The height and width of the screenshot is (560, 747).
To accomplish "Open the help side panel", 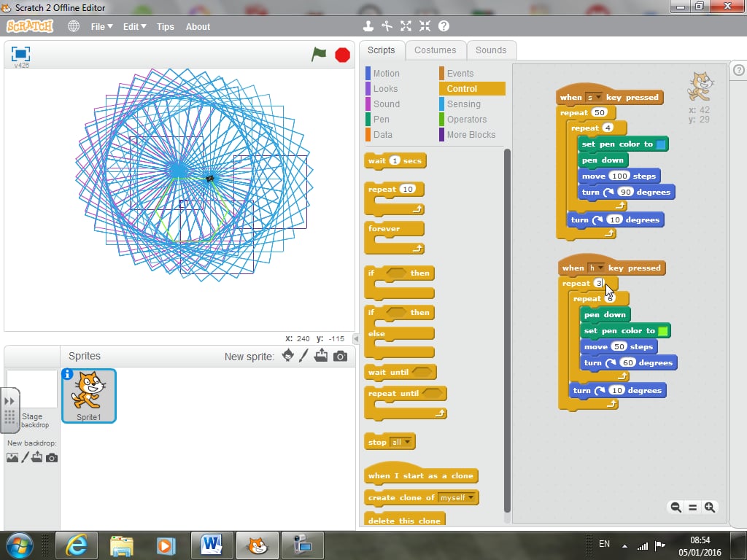I will tap(738, 70).
